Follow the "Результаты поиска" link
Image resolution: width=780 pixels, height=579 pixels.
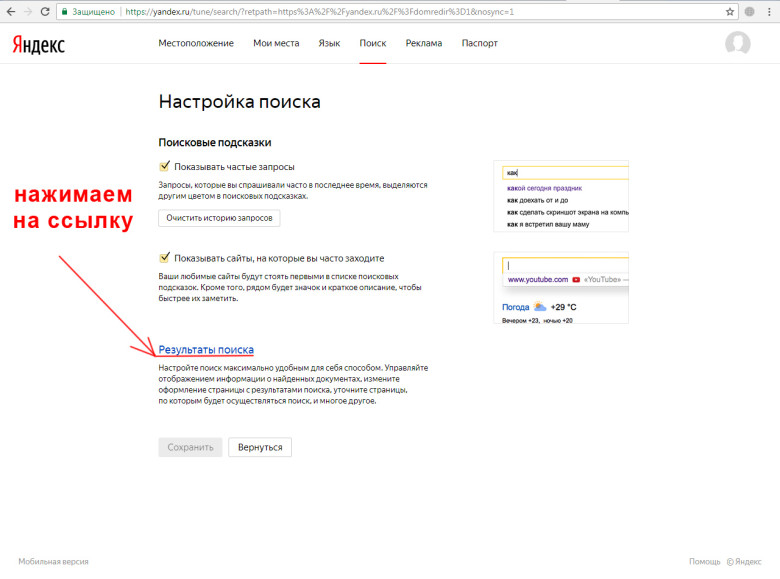coord(206,349)
